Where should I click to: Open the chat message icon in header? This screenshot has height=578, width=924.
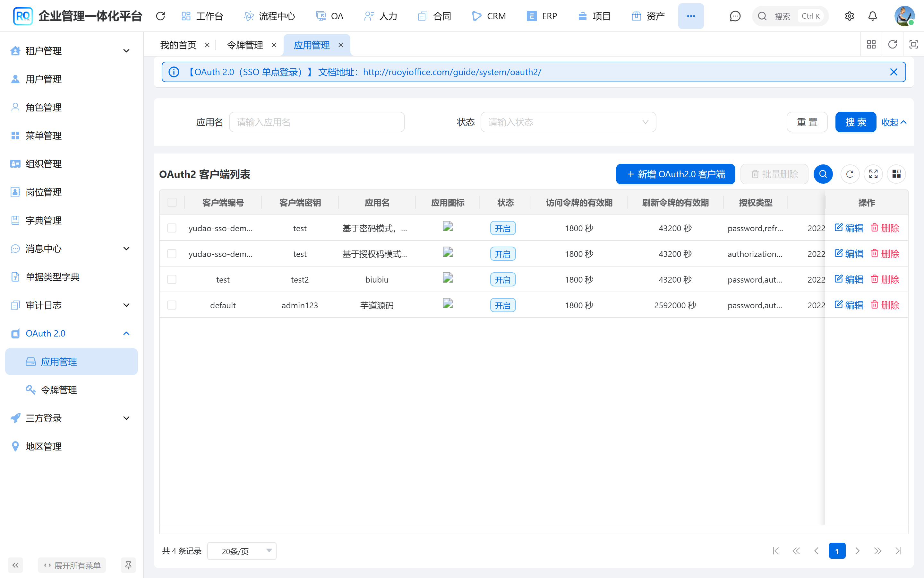[x=735, y=16]
